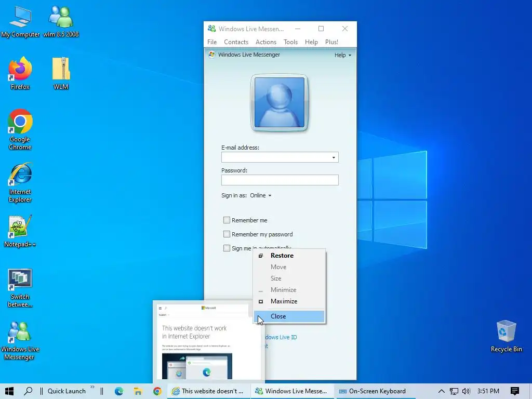This screenshot has width=532, height=399.
Task: Launch Edge from the taskbar
Action: pos(119,391)
